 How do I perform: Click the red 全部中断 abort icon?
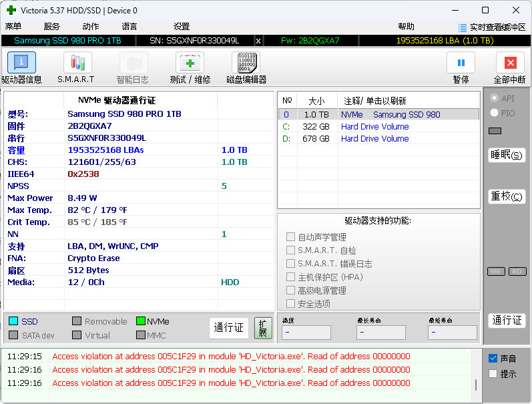pyautogui.click(x=510, y=63)
